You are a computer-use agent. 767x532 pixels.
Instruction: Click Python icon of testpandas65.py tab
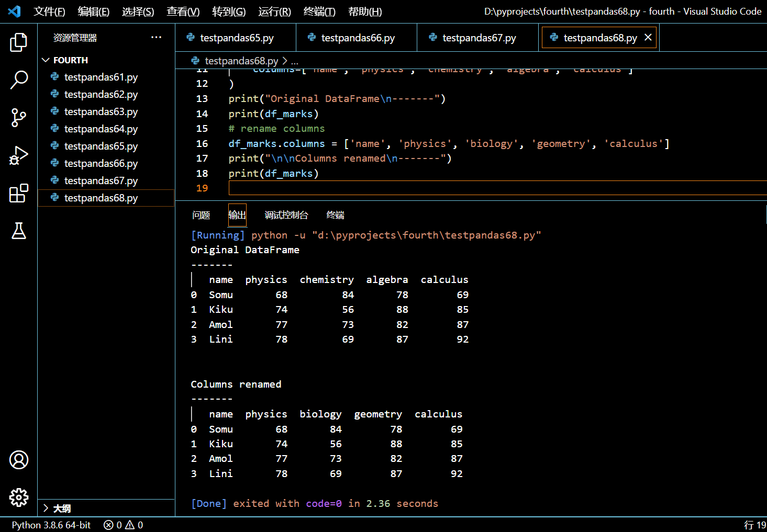click(191, 37)
